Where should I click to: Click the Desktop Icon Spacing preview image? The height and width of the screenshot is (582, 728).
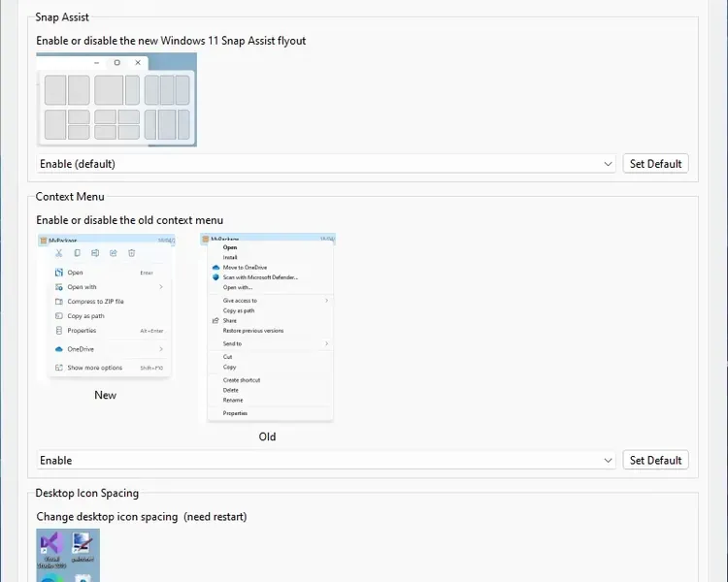[x=68, y=555]
